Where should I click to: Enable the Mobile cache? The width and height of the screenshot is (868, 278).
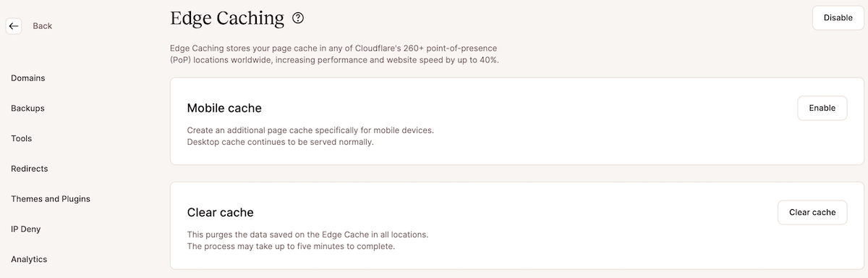click(x=822, y=109)
